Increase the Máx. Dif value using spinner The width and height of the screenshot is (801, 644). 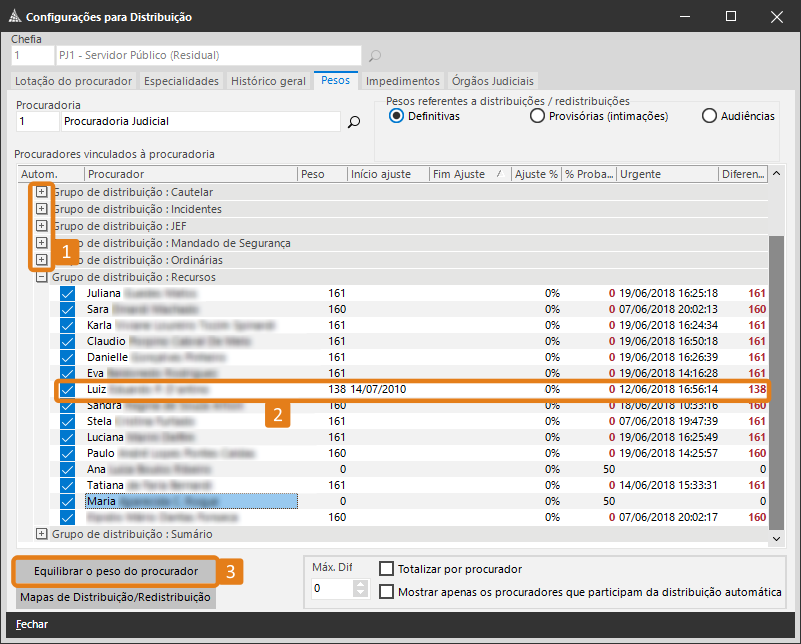[x=362, y=584]
